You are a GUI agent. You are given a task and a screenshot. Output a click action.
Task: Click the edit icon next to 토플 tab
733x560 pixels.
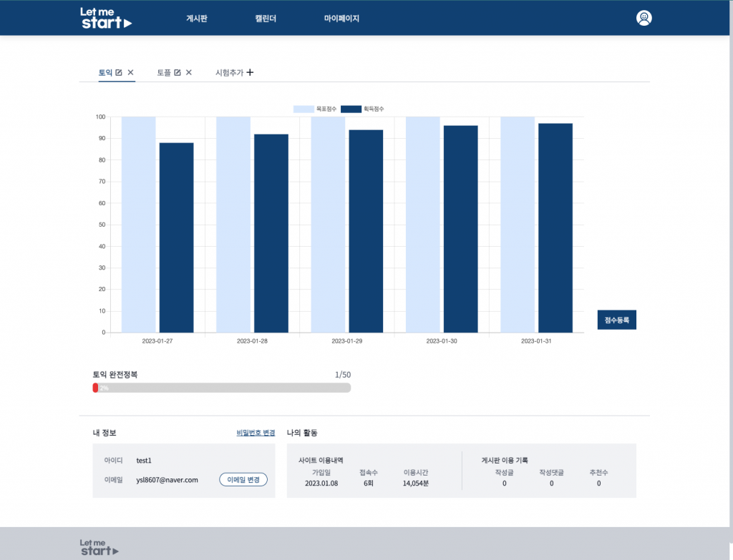pos(178,73)
